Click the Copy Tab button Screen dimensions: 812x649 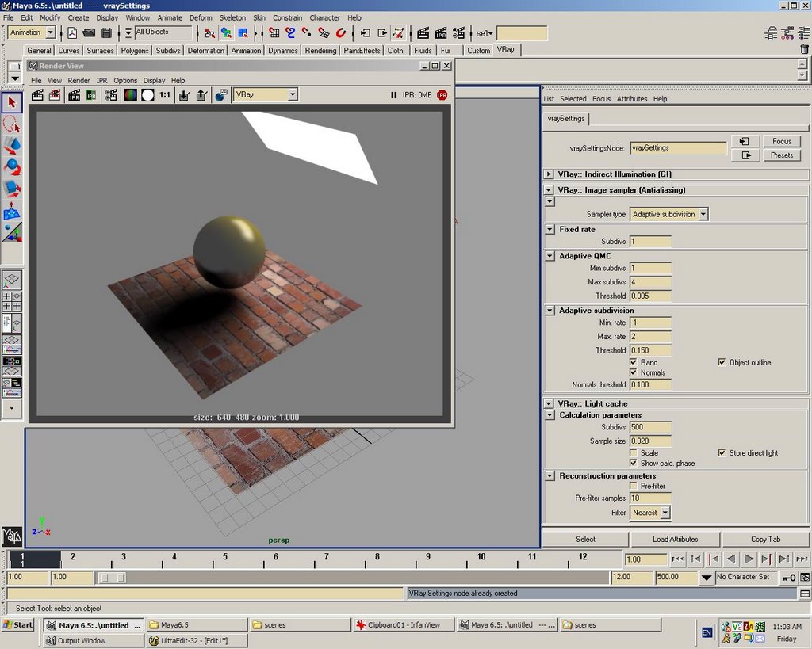click(765, 540)
